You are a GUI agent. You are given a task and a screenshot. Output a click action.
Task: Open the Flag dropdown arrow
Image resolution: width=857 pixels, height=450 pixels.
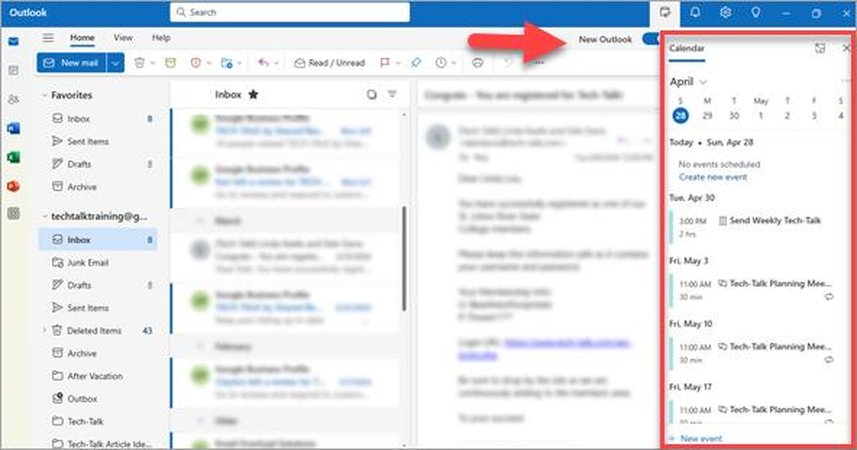398,63
